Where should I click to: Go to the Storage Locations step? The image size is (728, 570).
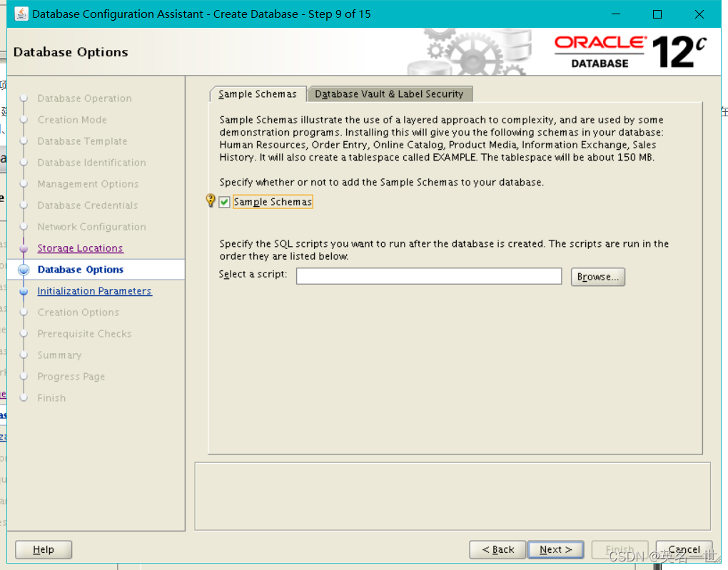[81, 248]
